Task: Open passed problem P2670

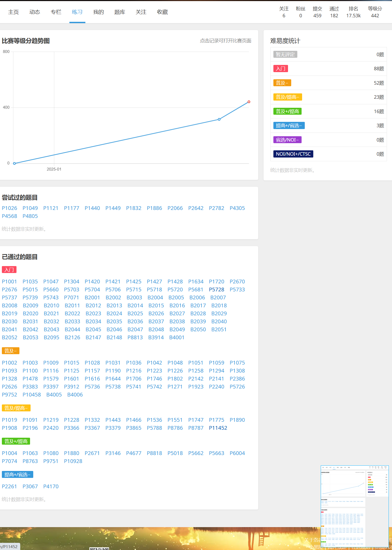Action: 237,282
